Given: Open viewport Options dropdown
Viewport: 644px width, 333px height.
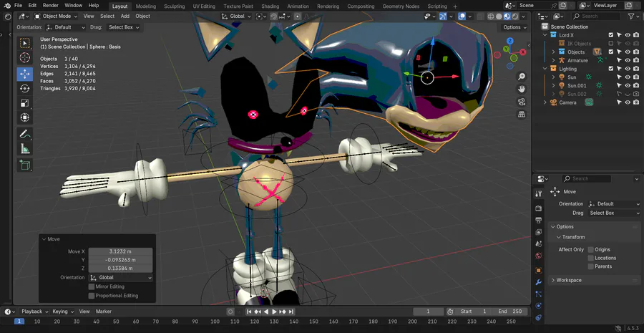Looking at the screenshot, I should (x=514, y=27).
